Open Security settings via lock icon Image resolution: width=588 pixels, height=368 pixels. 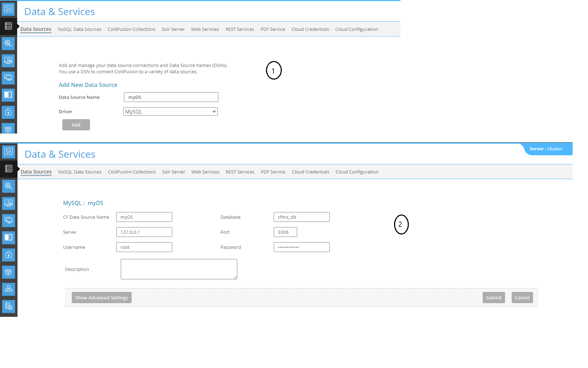point(8,255)
